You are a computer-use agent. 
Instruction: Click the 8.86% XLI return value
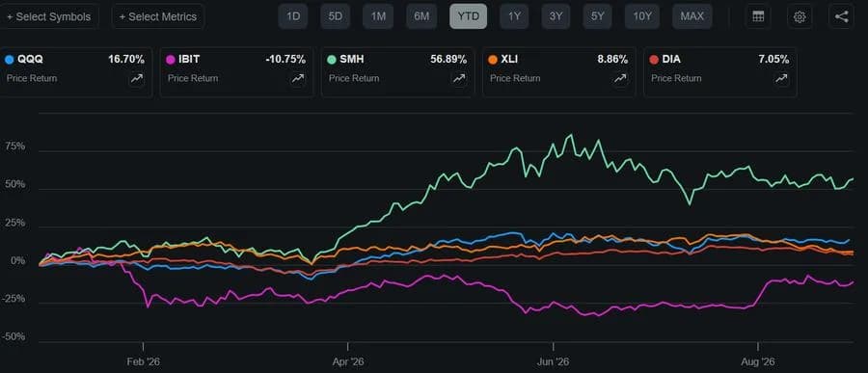tap(612, 60)
